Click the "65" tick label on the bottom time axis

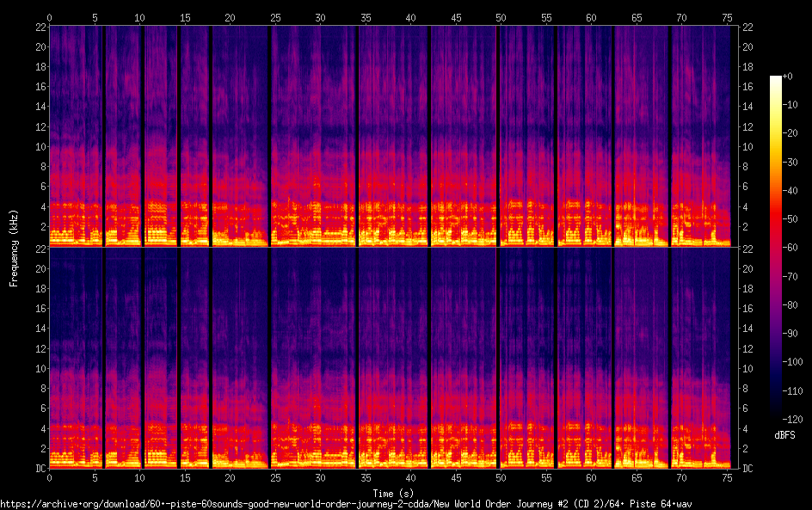(637, 478)
